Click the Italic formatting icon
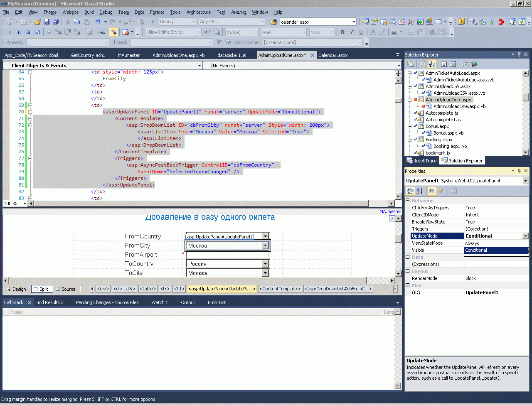This screenshot has height=405, width=532. pyautogui.click(x=352, y=32)
